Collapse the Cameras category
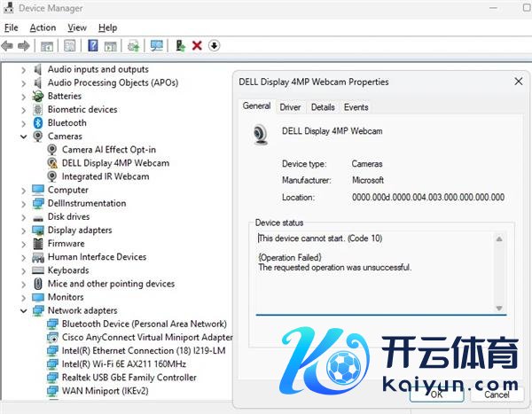Screen dimensions: 532x414 [24, 137]
